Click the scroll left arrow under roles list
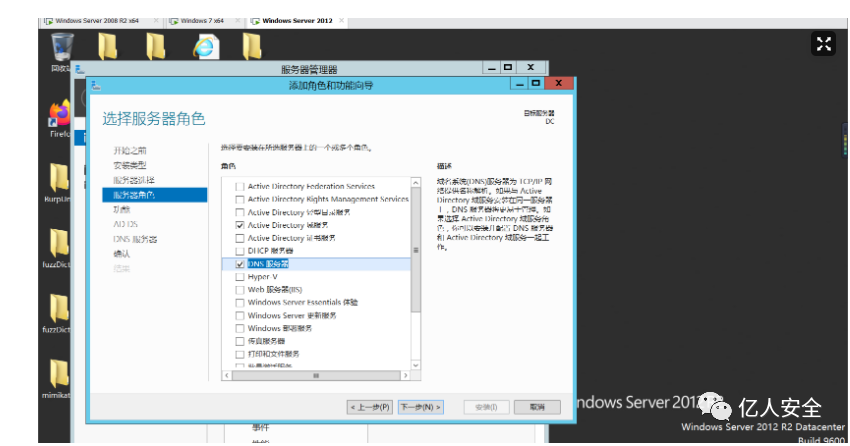This screenshot has height=446, width=850. pyautogui.click(x=227, y=376)
